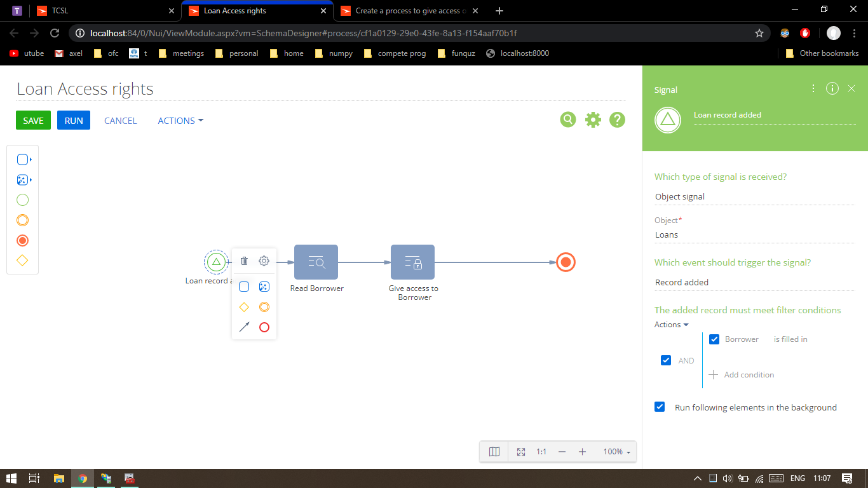Toggle the AND group checkbox
Image resolution: width=868 pixels, height=488 pixels.
tap(666, 360)
